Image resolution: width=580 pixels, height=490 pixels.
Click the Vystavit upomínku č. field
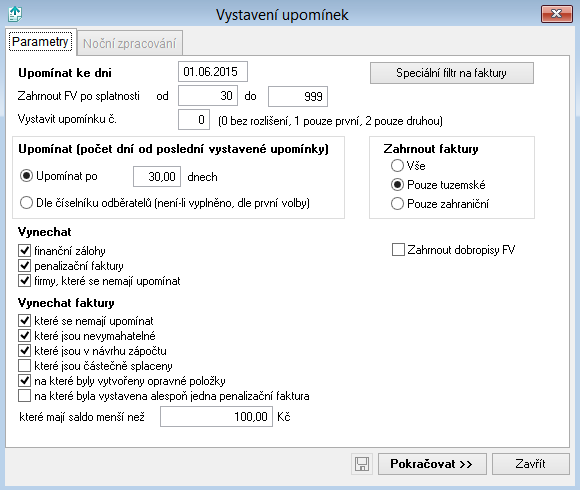[194, 119]
